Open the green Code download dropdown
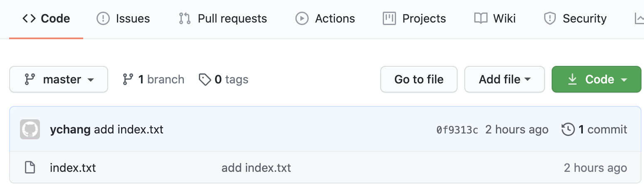 point(596,79)
